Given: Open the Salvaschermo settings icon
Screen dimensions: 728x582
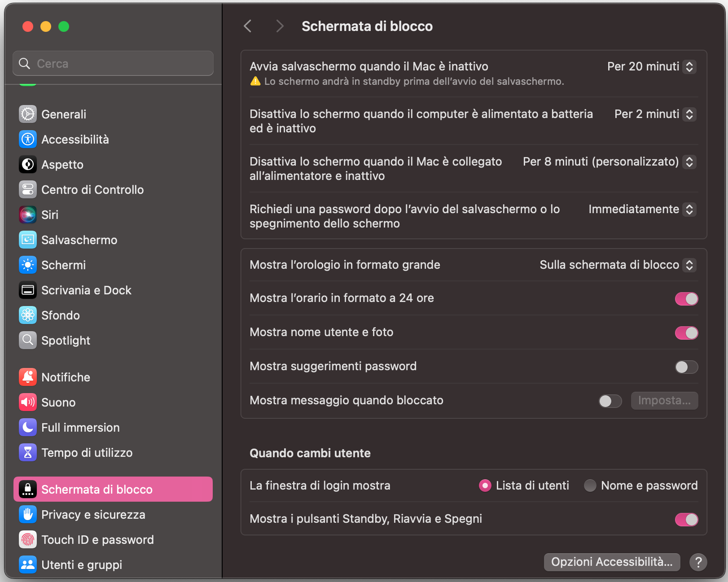Looking at the screenshot, I should 27,240.
